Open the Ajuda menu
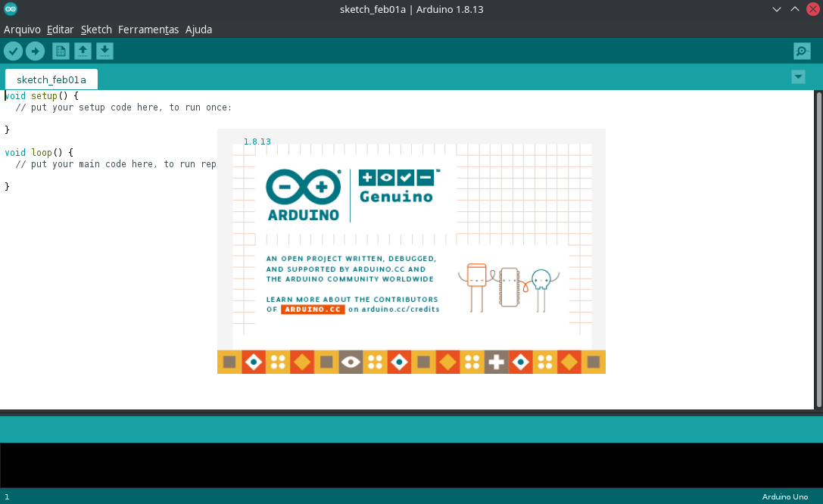This screenshot has height=504, width=823. click(198, 29)
